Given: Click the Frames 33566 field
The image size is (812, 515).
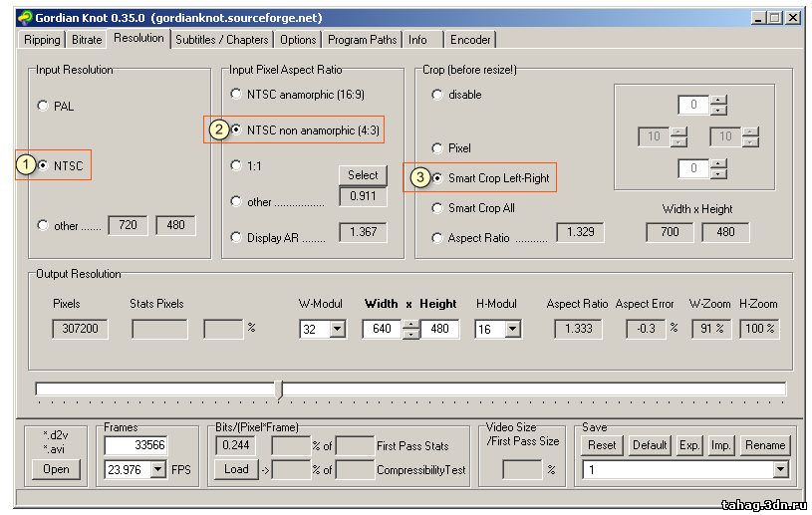Looking at the screenshot, I should point(135,445).
